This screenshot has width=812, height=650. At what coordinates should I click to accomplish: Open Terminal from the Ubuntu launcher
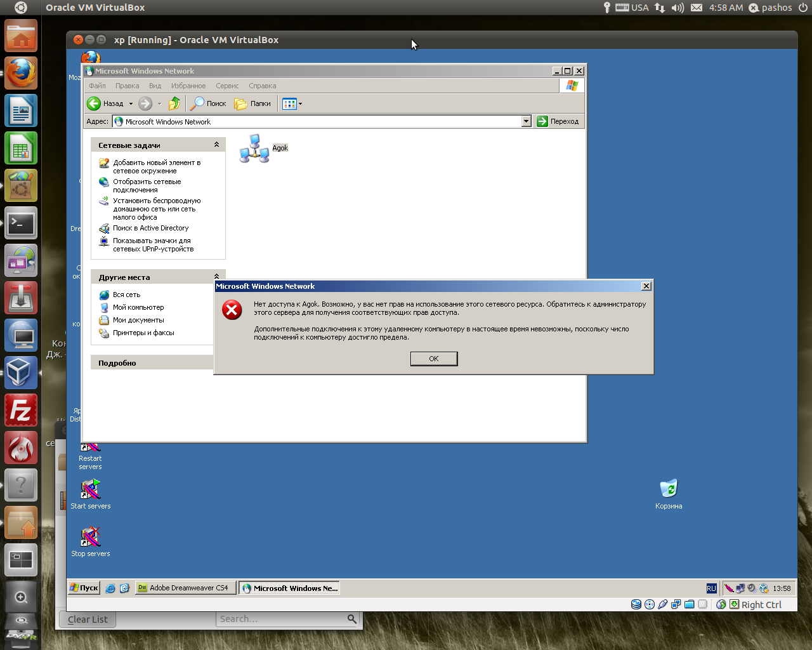[x=21, y=223]
